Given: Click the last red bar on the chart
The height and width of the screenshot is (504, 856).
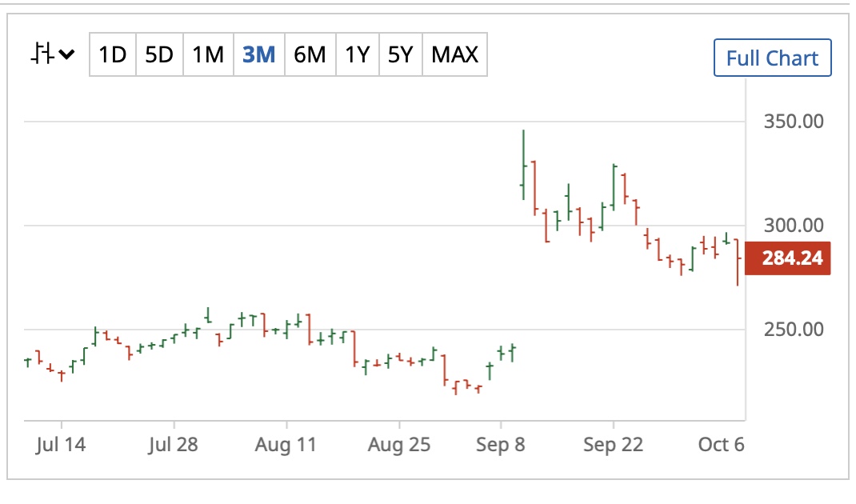Looking at the screenshot, I should click(738, 262).
